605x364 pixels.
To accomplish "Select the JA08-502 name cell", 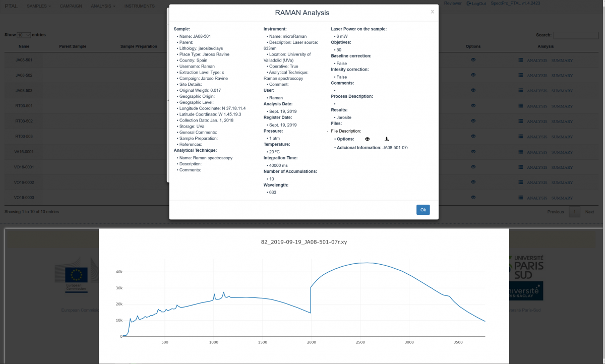I will (24, 75).
